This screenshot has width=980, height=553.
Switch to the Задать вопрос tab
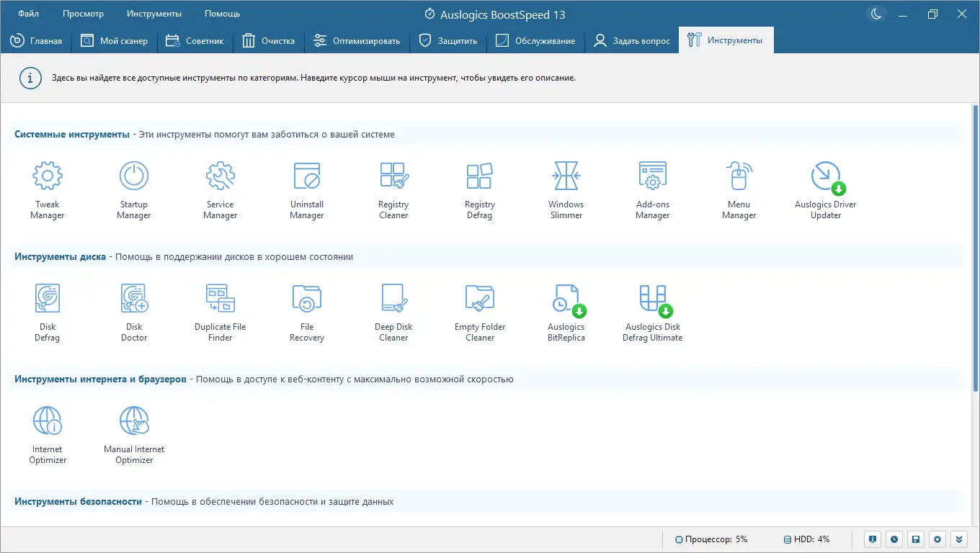click(x=631, y=41)
